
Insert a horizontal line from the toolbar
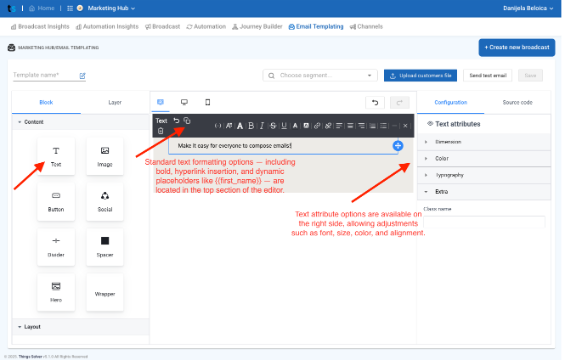point(394,126)
